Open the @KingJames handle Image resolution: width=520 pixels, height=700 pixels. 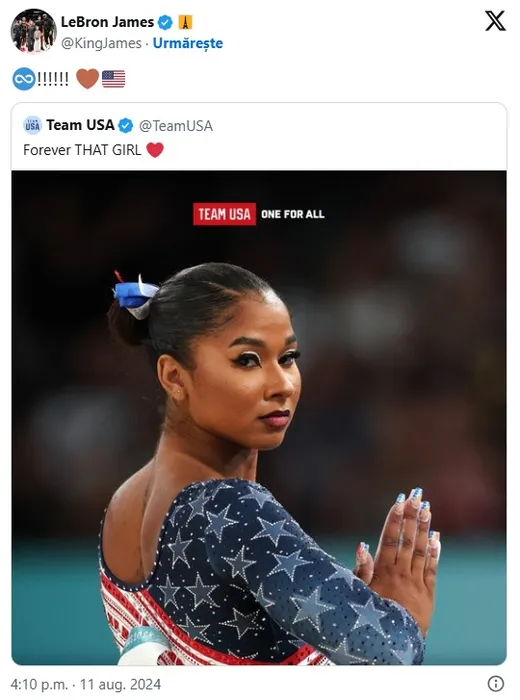(101, 43)
